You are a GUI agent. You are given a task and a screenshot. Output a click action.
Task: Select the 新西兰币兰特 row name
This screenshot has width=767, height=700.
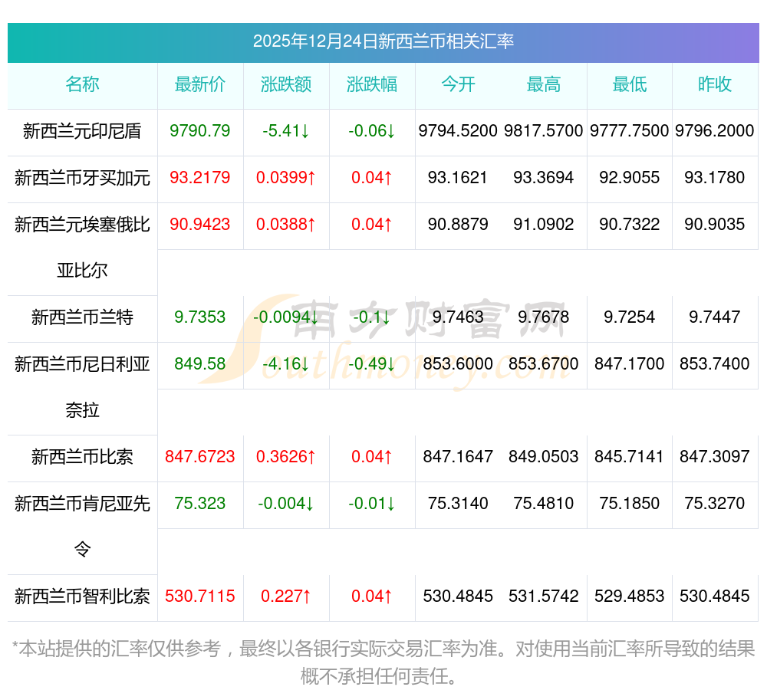coord(82,317)
